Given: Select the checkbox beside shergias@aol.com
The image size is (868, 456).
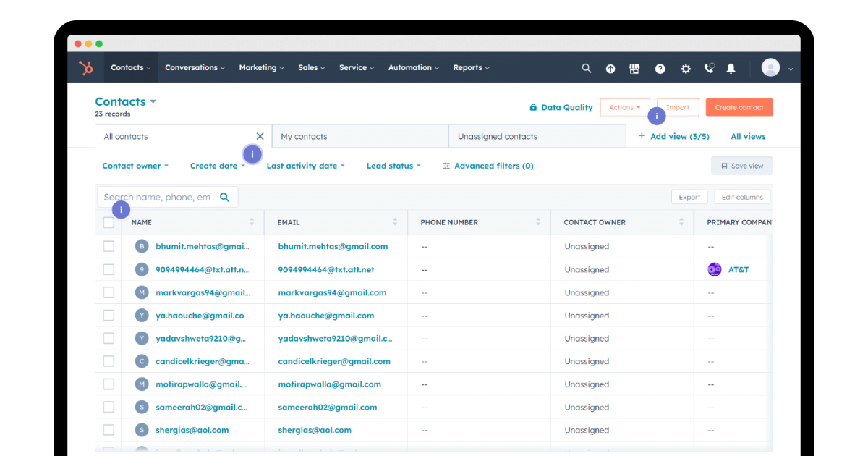Looking at the screenshot, I should (109, 429).
